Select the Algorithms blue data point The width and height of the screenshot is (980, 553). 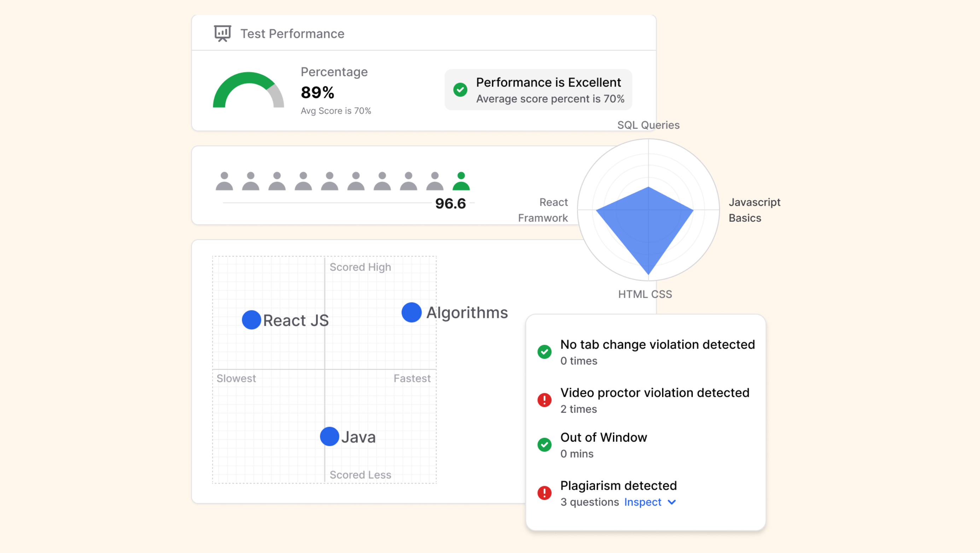tap(412, 313)
